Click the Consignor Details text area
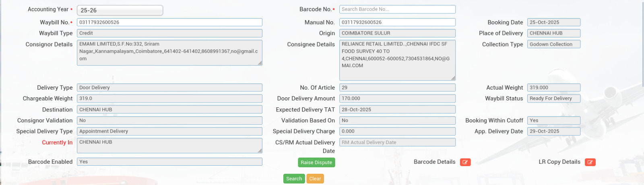Screen dimensions: 644x185 point(169,52)
